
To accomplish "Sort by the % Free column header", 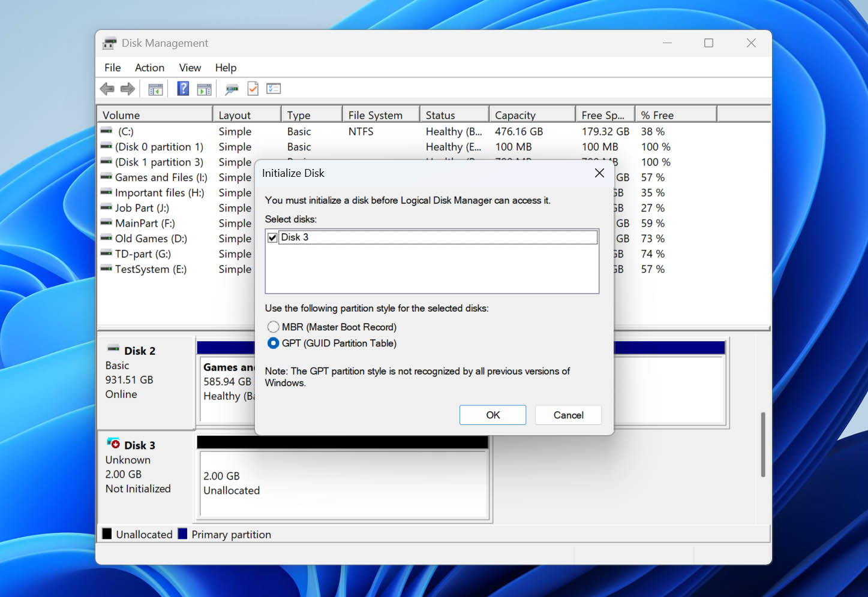I will tap(675, 114).
